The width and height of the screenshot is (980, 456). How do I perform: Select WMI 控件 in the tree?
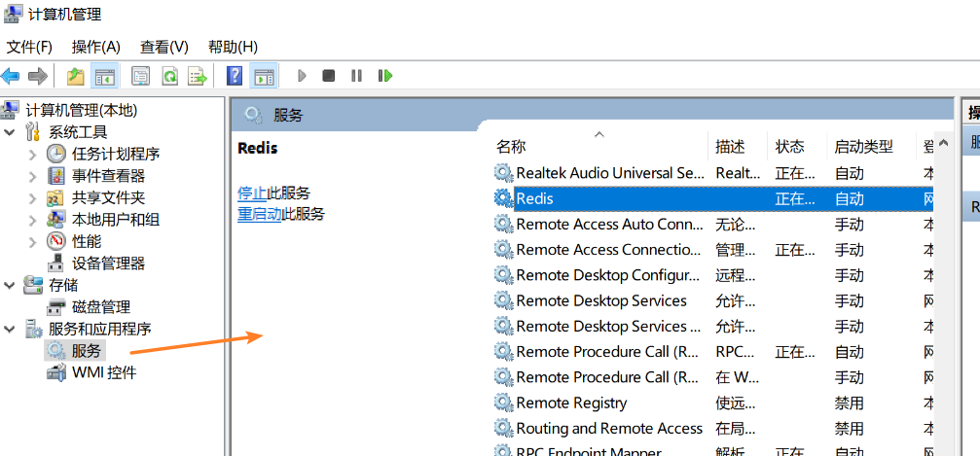[104, 373]
